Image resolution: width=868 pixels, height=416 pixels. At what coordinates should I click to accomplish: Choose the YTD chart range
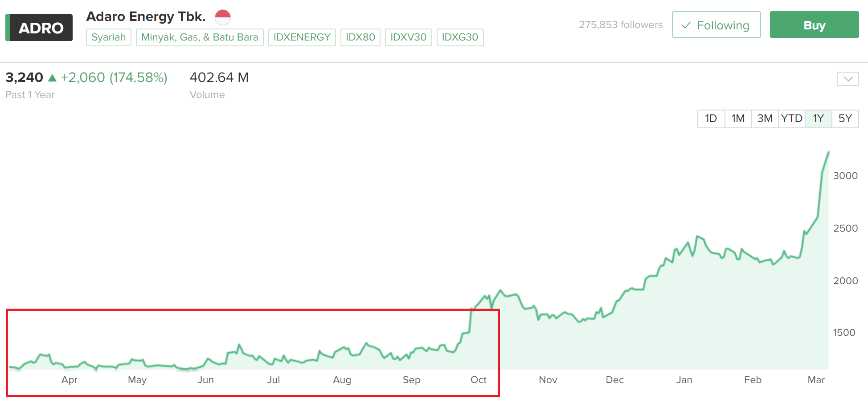tap(791, 118)
